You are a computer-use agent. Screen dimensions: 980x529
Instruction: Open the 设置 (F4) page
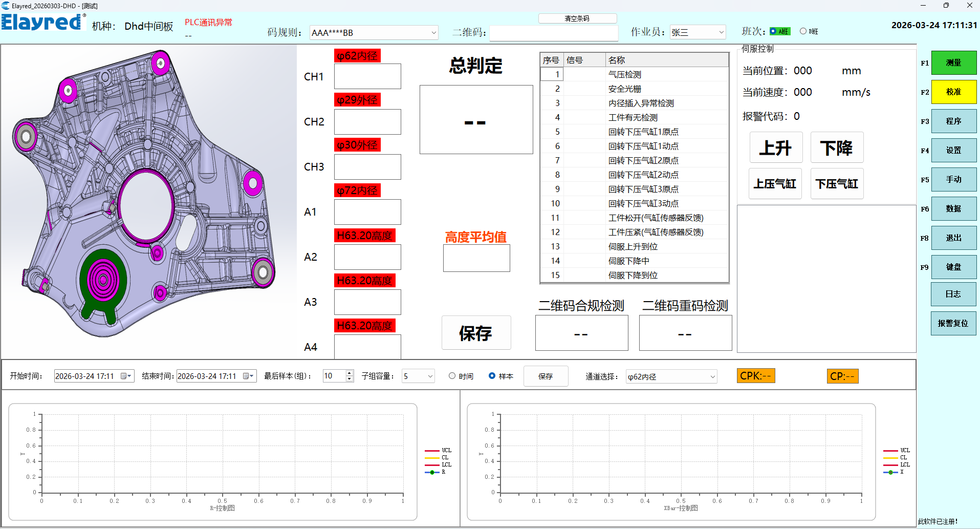953,151
